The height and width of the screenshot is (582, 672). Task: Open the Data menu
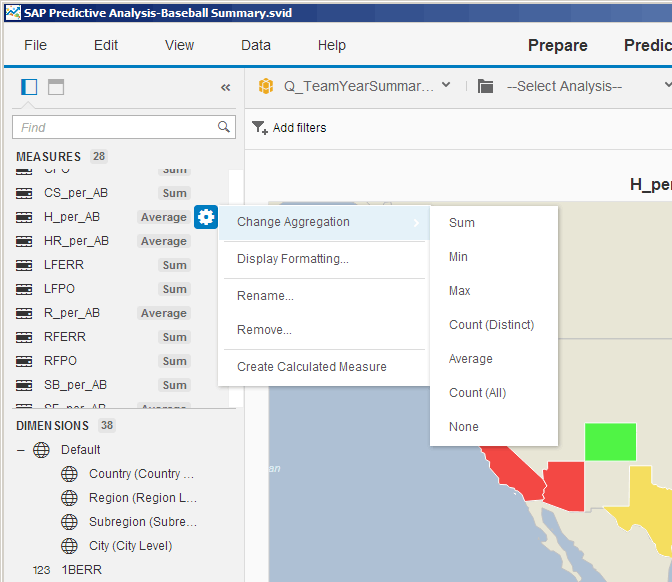[x=256, y=45]
